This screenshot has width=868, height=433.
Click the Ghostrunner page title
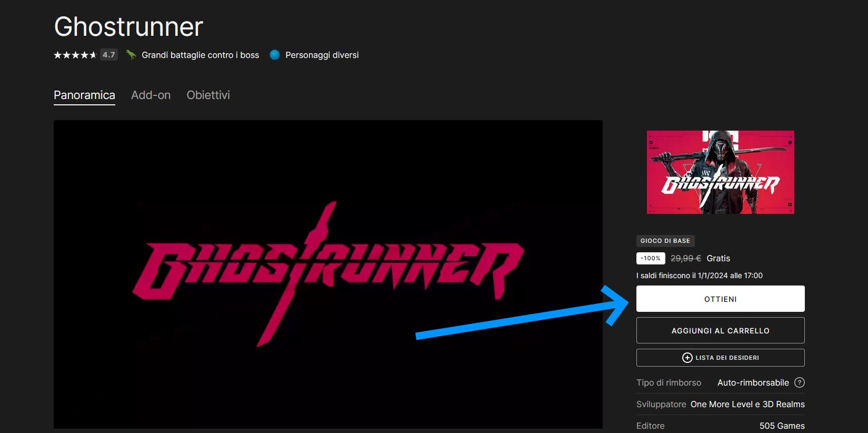(x=128, y=27)
